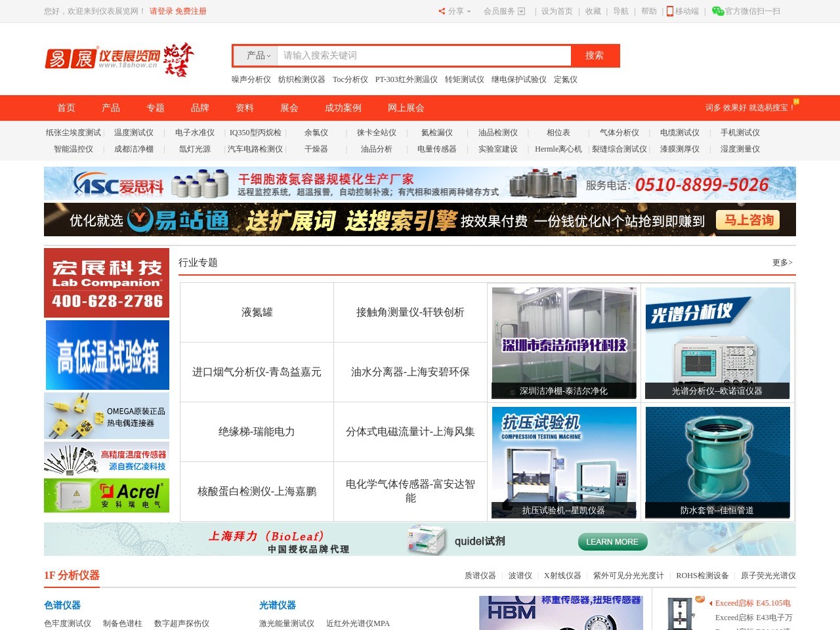Click the 设为首页 link
Screen dimensions: 840x630
coord(557,11)
